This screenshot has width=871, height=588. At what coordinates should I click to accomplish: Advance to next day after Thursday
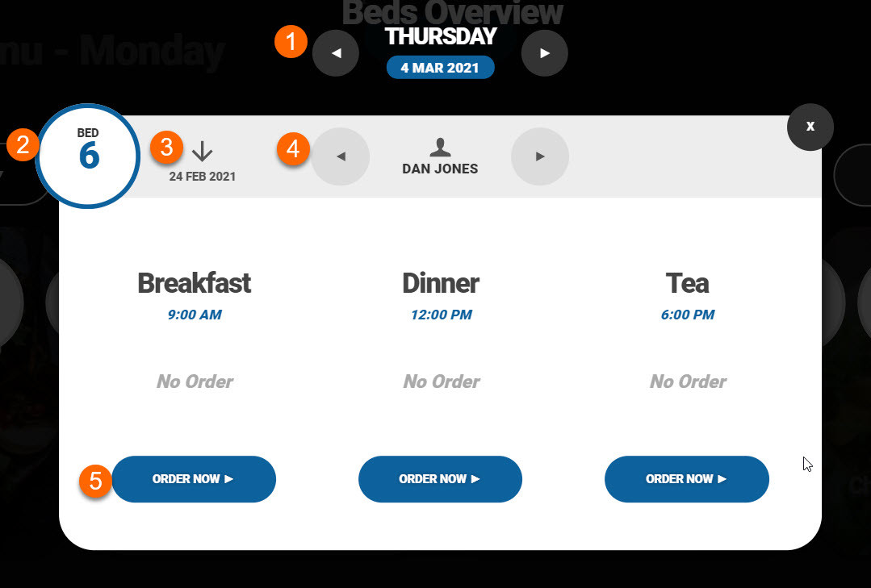point(544,53)
